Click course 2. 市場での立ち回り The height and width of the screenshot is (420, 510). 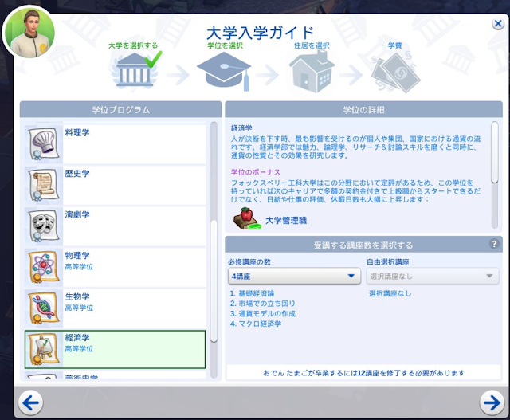pos(262,304)
